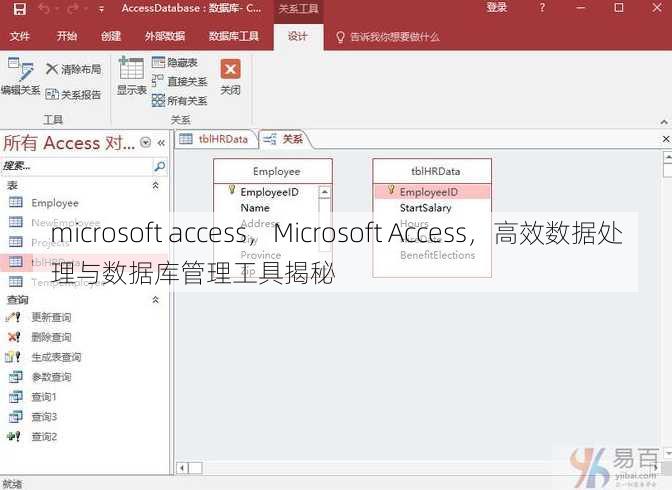Click the navigation pane 搜索 field
Image resolution: width=672 pixels, height=490 pixels.
coord(77,166)
